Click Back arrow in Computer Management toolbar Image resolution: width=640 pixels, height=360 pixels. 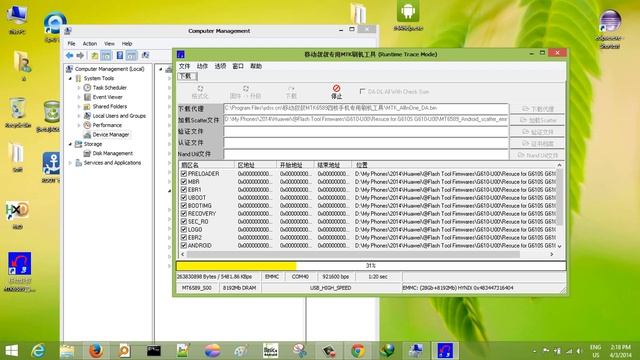pos(70,56)
